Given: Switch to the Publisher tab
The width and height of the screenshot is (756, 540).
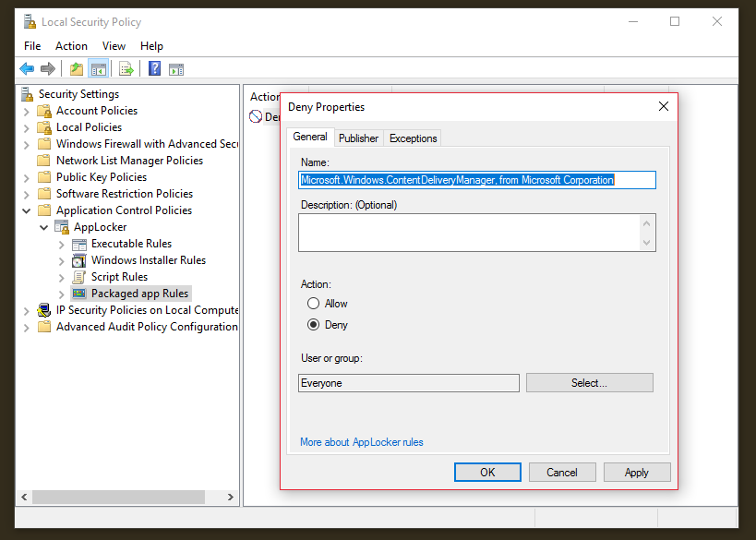Looking at the screenshot, I should tap(358, 138).
